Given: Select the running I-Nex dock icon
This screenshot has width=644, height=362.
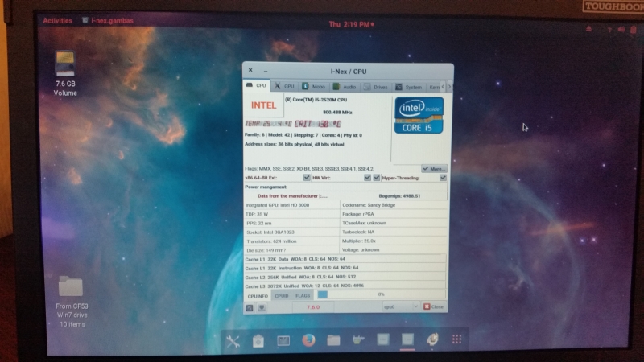Looking at the screenshot, I should click(407, 339).
